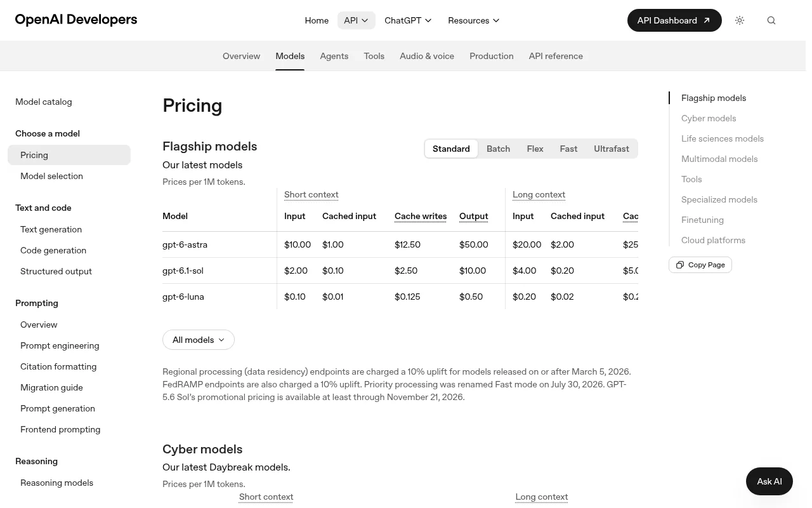This screenshot has width=812, height=508.
Task: Click the gpt-6-luna model row name
Action: (183, 297)
